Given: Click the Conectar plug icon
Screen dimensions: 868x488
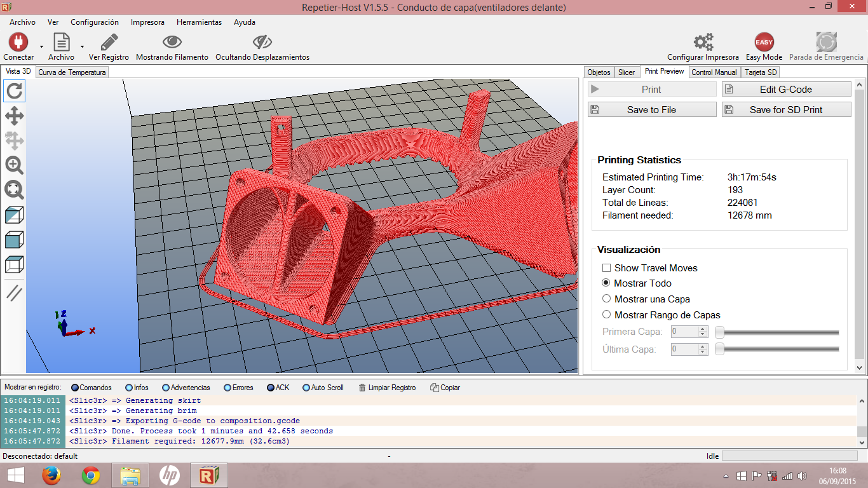Looking at the screenshot, I should click(18, 42).
